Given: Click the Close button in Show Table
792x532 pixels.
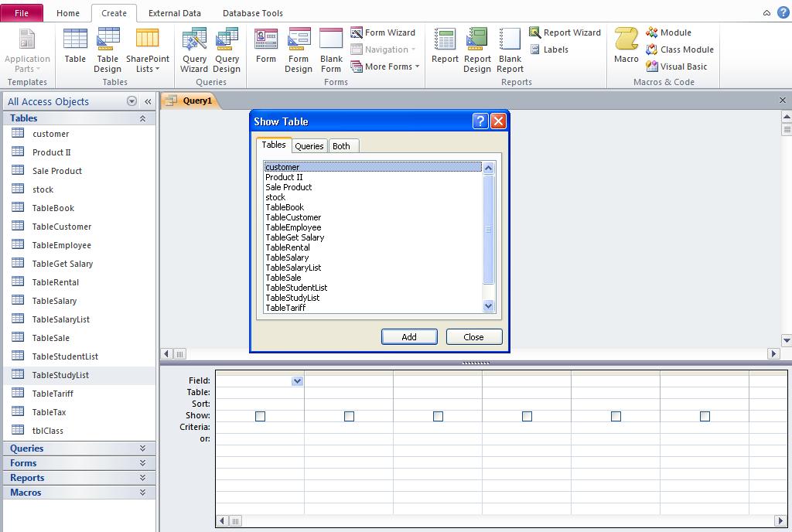Looking at the screenshot, I should [x=474, y=336].
